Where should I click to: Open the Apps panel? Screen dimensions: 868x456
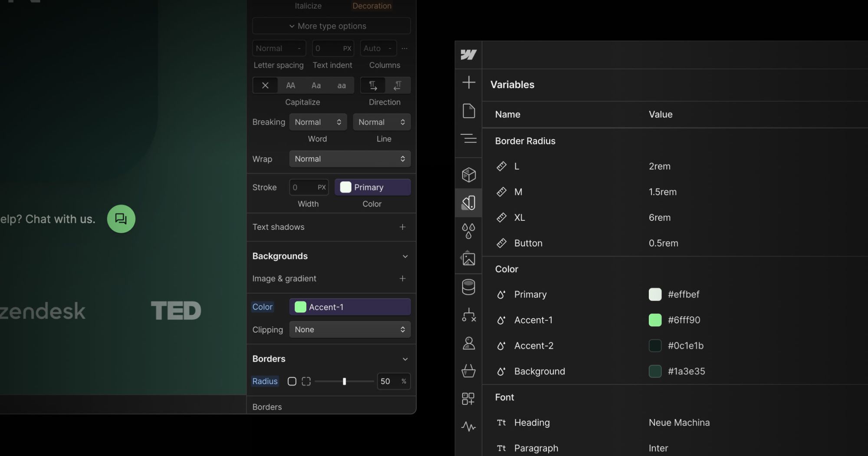pos(469,399)
